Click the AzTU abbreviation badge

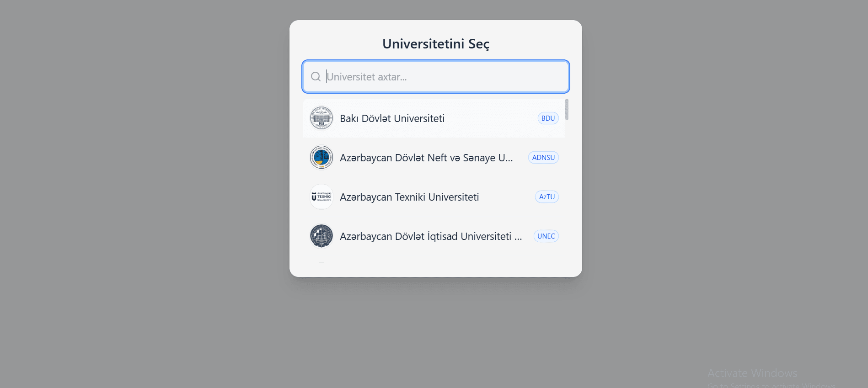[x=547, y=197]
